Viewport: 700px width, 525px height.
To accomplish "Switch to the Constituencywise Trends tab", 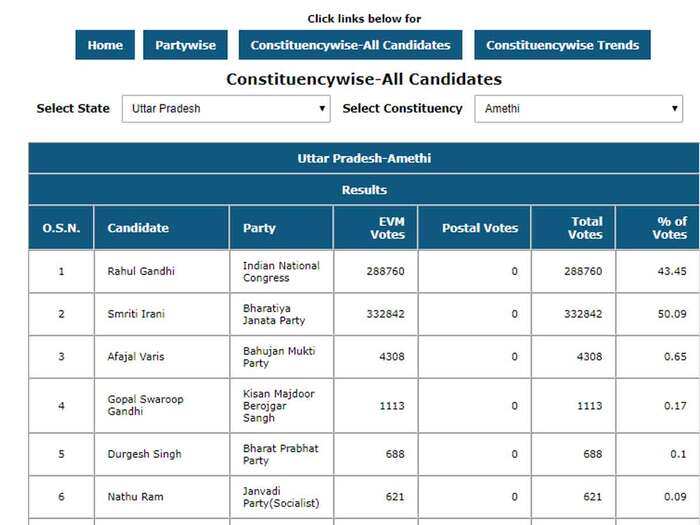I will pos(562,45).
